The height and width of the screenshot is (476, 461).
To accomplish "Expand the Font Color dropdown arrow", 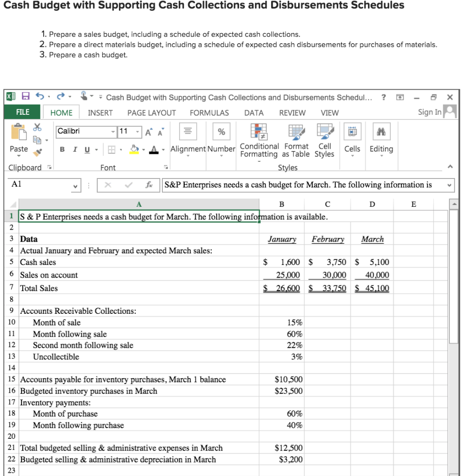I will (x=162, y=149).
